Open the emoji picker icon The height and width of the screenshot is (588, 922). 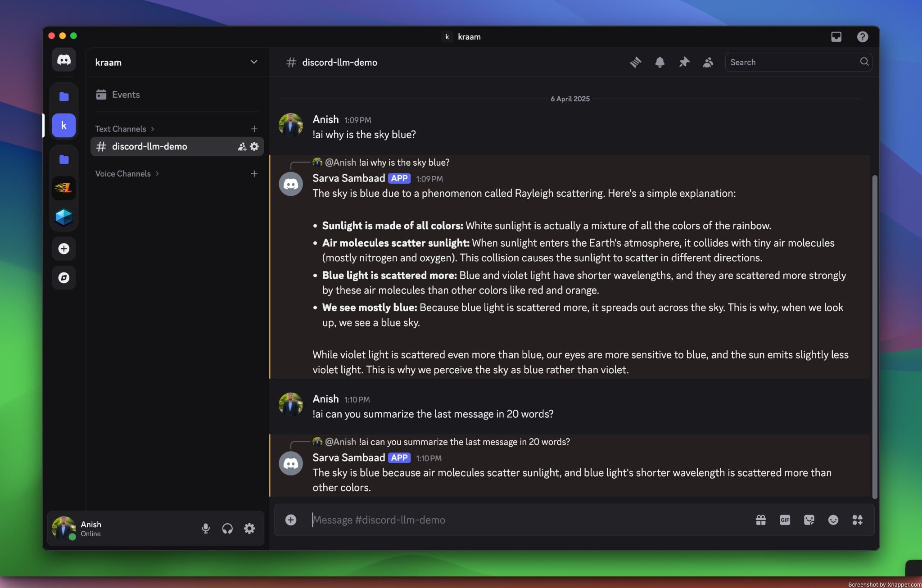[833, 520]
